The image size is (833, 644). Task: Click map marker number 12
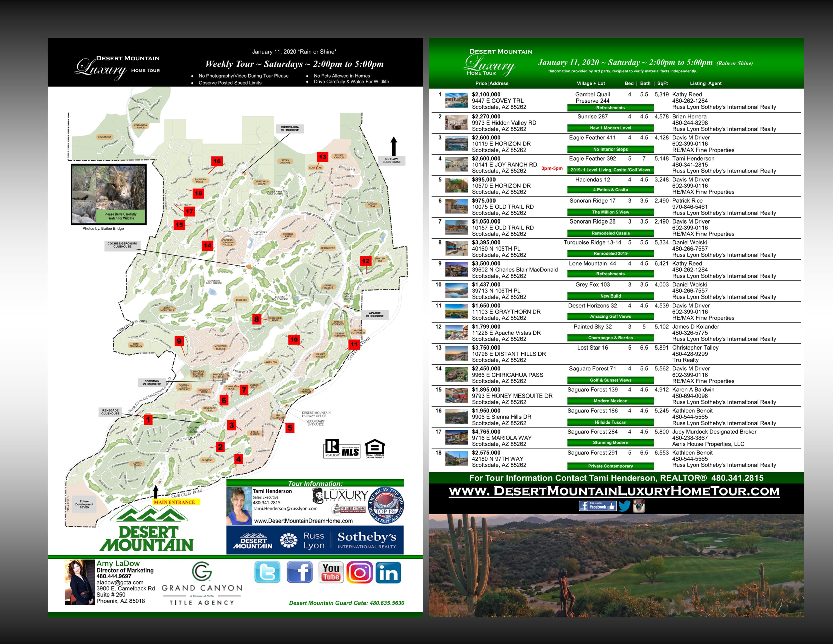[x=366, y=261]
